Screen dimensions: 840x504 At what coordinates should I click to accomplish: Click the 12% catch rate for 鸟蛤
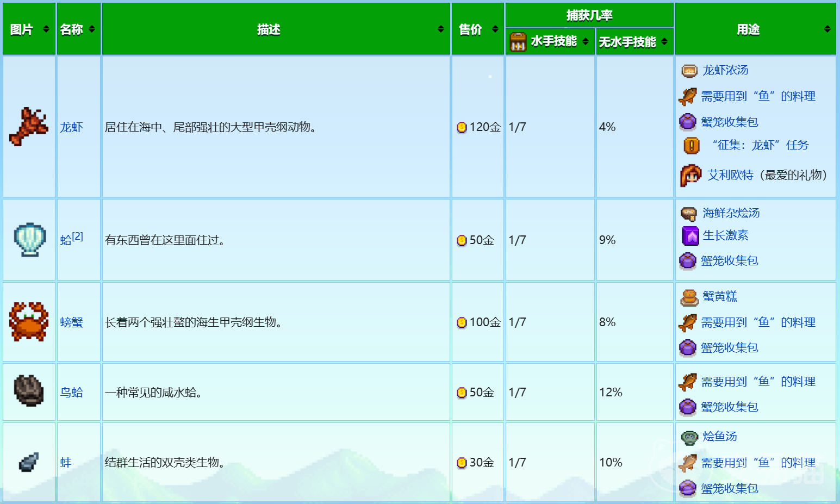[611, 393]
